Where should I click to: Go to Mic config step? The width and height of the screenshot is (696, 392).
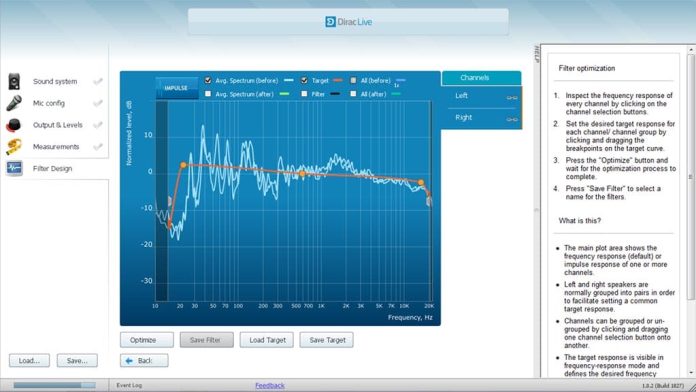[48, 103]
